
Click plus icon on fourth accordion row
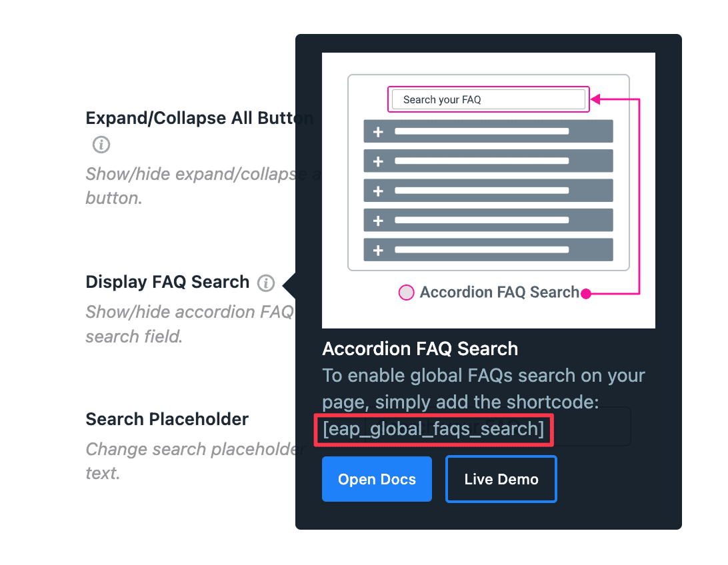(x=378, y=221)
